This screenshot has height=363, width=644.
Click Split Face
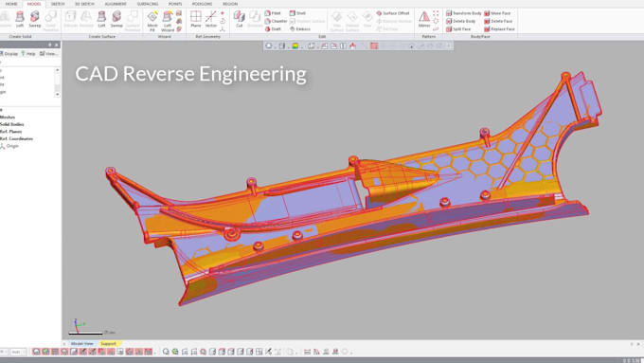458,28
